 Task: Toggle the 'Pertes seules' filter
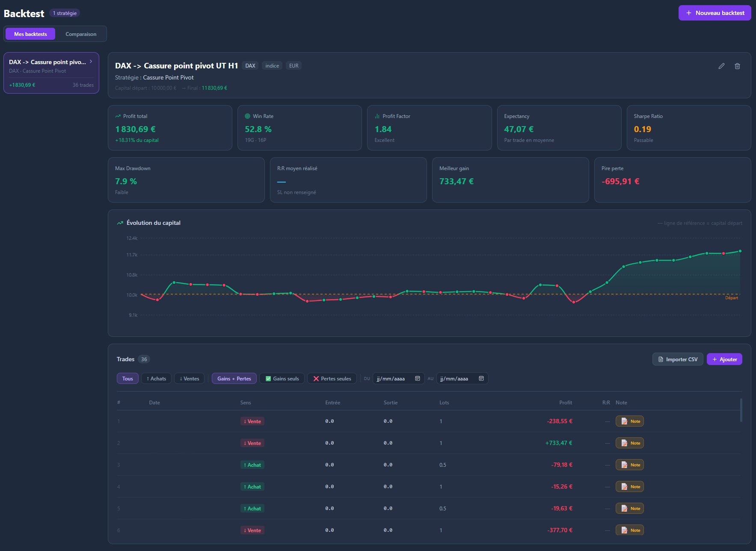coord(332,378)
